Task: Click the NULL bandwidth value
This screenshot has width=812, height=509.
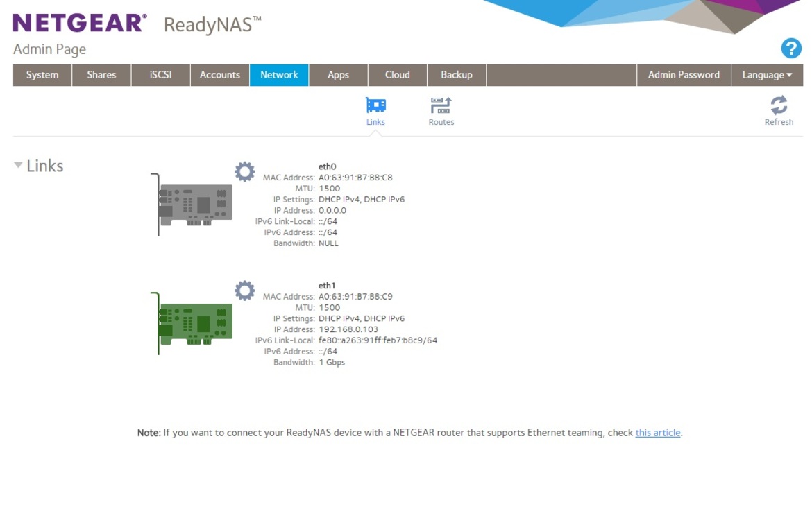Action: click(328, 243)
